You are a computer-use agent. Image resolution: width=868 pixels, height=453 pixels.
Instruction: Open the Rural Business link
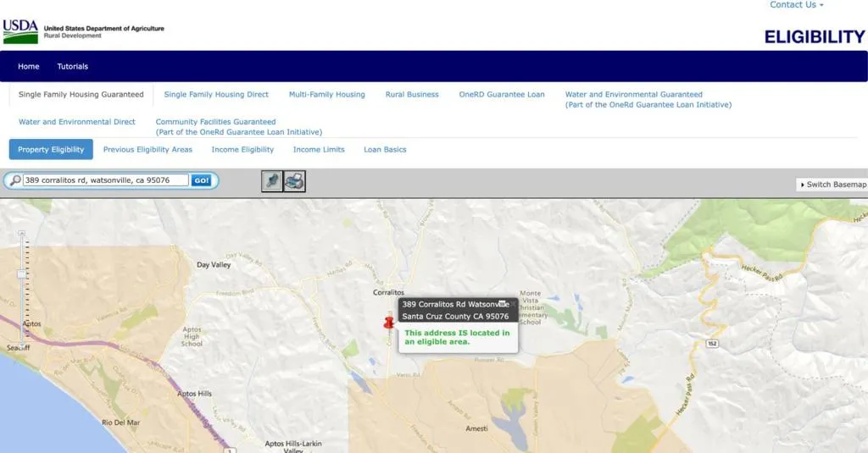pos(412,95)
